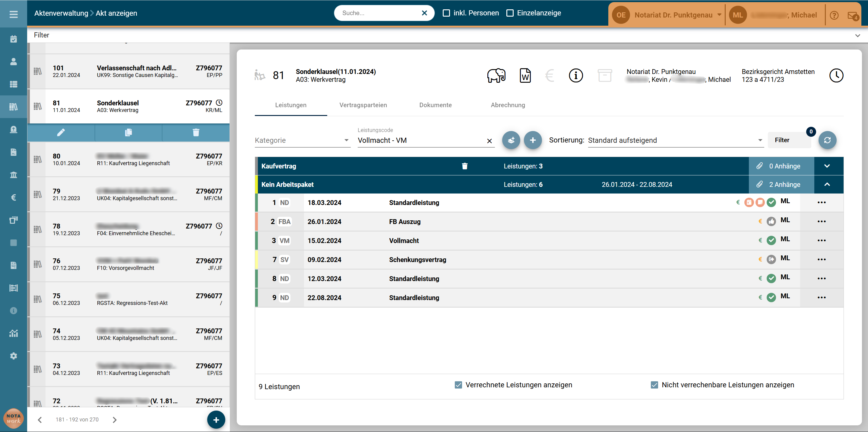Open the Word document icon

[x=525, y=75]
